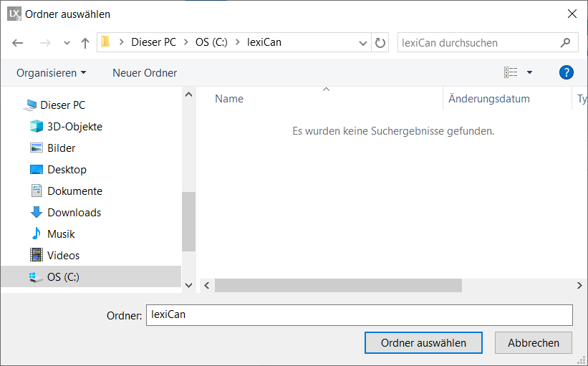Image resolution: width=588 pixels, height=366 pixels.
Task: Go up one folder level
Action: coord(85,43)
